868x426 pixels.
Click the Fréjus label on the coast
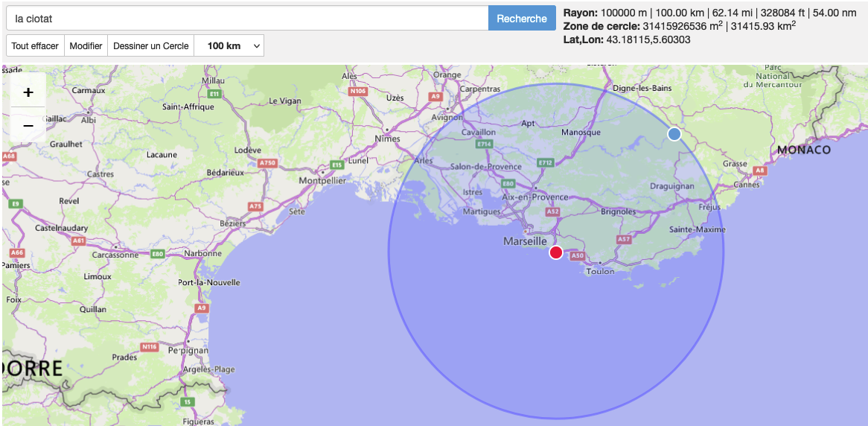pyautogui.click(x=709, y=207)
